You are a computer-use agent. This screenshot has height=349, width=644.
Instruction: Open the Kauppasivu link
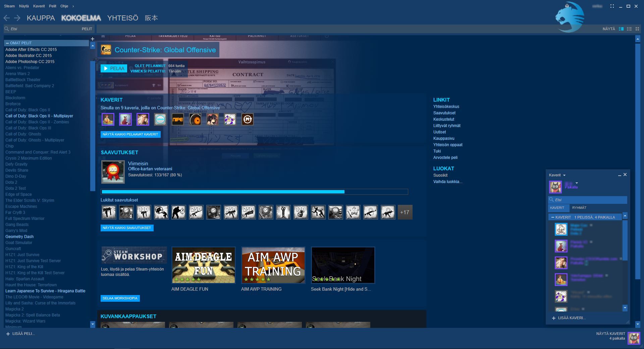coord(444,138)
